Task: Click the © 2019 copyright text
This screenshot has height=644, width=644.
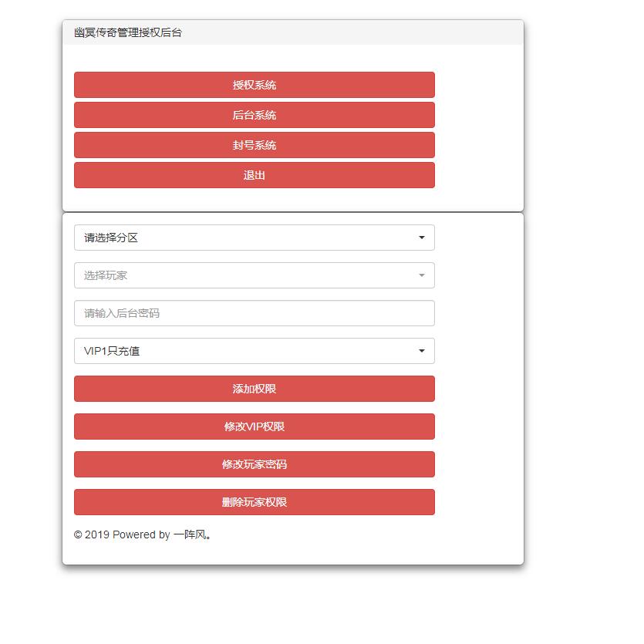Action: 92,534
